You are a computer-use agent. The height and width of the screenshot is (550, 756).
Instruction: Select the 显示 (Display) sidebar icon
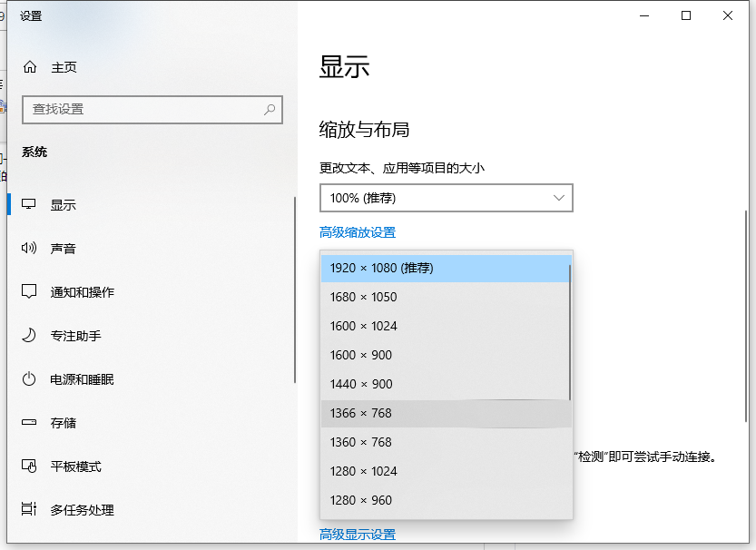click(27, 204)
